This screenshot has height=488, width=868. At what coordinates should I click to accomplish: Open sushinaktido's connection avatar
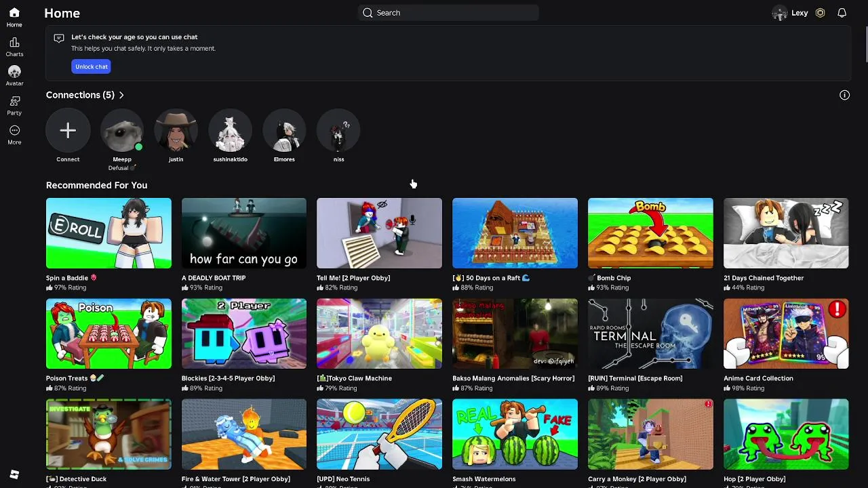(x=230, y=131)
